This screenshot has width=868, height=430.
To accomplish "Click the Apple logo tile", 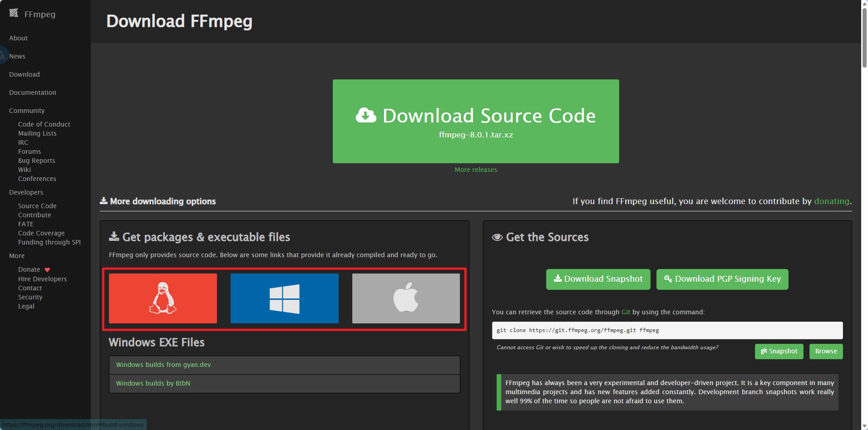I will tap(406, 298).
